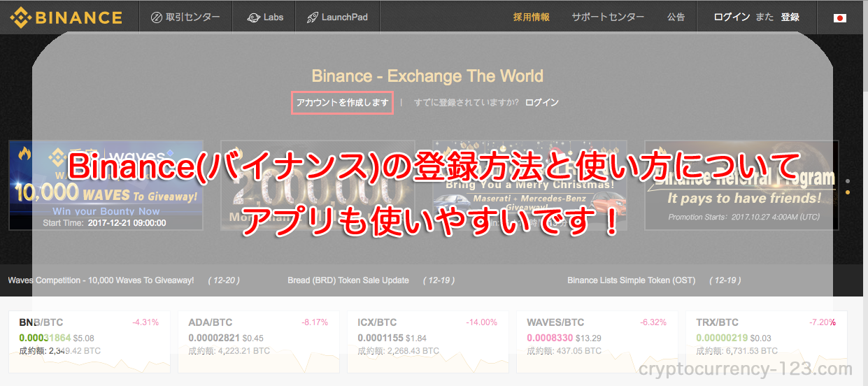Click volume 2,268.43 BTC on ICX card
Viewport: 868px width, 386px height.
pyautogui.click(x=412, y=351)
